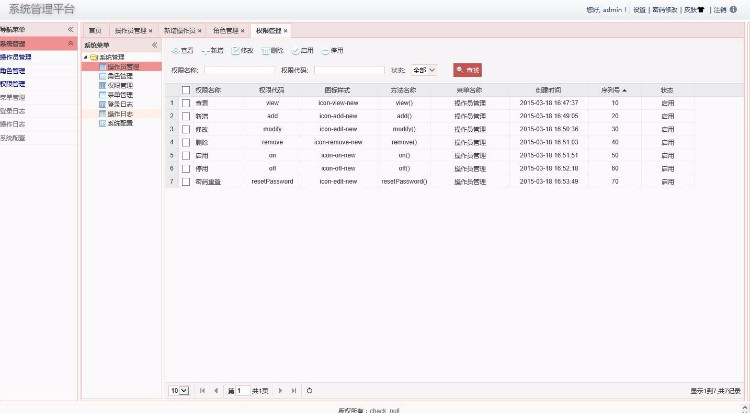Sort by the 序列号 column header

click(614, 90)
